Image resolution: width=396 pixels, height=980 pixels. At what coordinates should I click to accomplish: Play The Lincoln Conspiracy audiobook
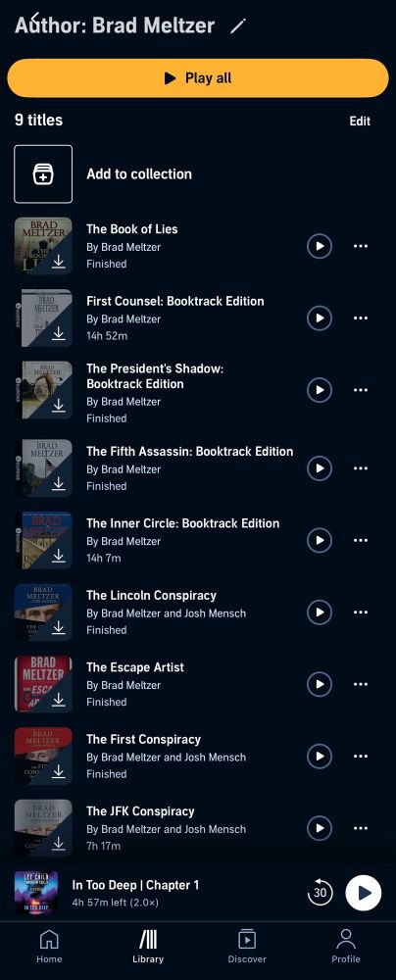tap(319, 612)
